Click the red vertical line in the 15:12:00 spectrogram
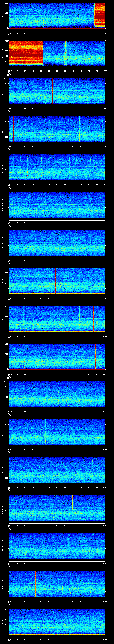 pos(45,432)
